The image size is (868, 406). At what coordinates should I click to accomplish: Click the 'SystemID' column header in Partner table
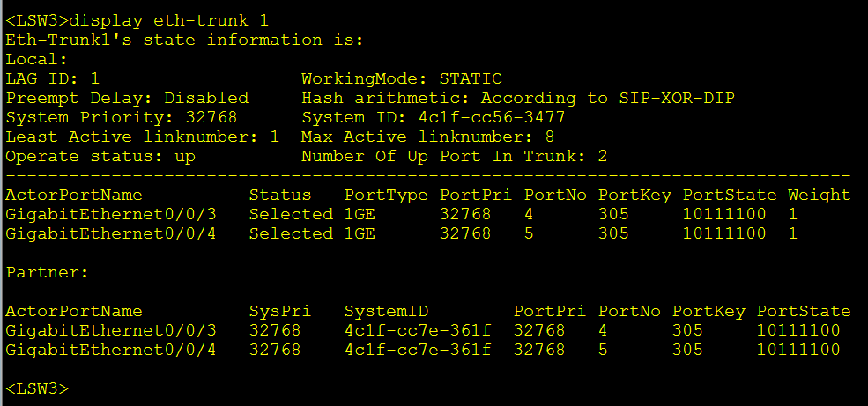pos(386,311)
